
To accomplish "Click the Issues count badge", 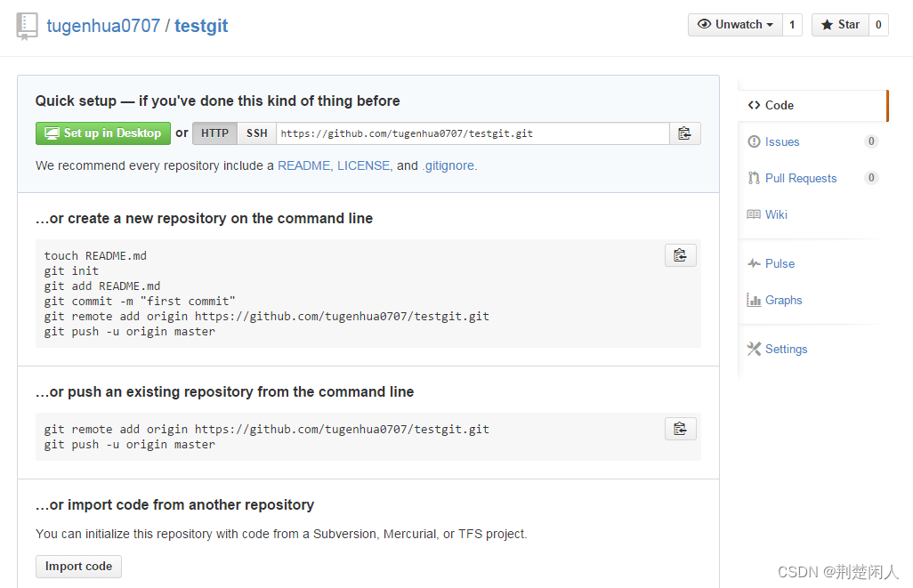I will (871, 141).
